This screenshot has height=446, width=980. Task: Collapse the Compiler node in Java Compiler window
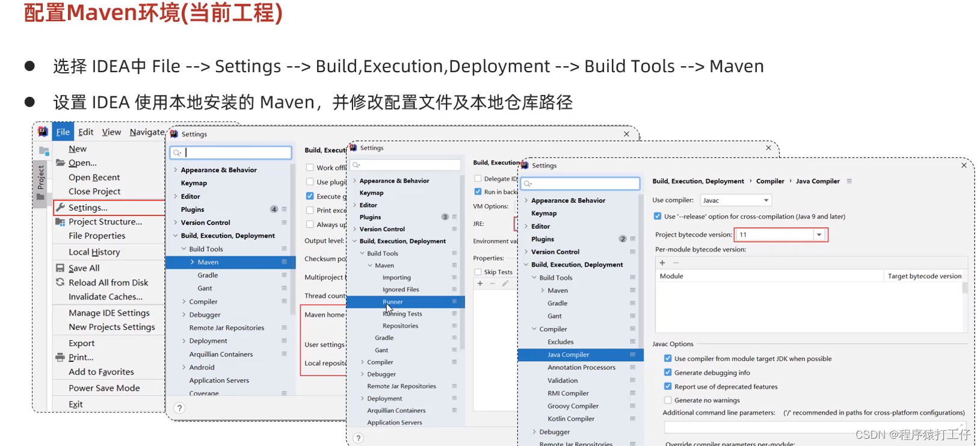coord(534,329)
